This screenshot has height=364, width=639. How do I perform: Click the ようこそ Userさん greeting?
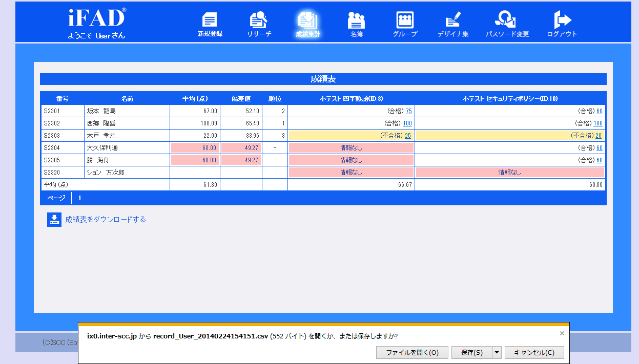96,35
